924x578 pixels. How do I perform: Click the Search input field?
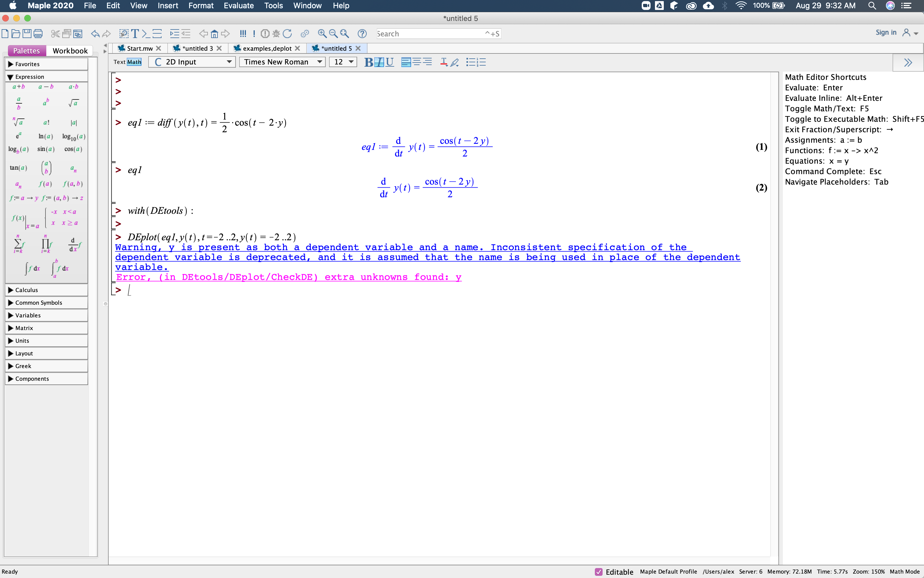tap(438, 34)
